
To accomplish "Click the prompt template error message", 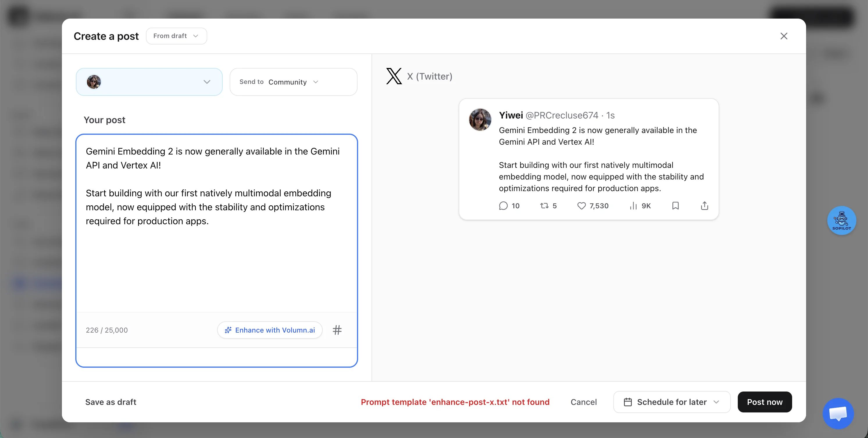I will [455, 402].
